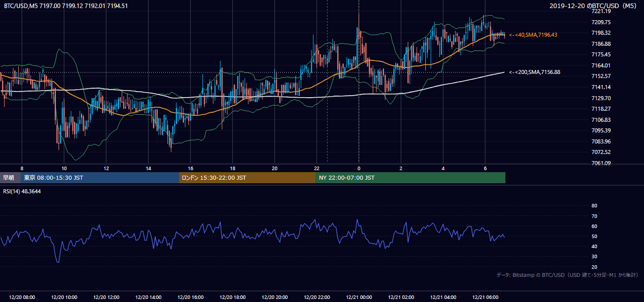Image resolution: width=644 pixels, height=302 pixels.
Task: Click the ロンドン 15:30-22:00 JST session bar
Action: [x=247, y=178]
